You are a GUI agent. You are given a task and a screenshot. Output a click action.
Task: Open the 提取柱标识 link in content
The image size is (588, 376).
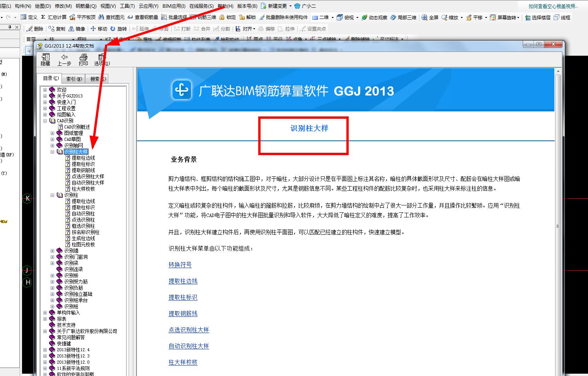[183, 297]
